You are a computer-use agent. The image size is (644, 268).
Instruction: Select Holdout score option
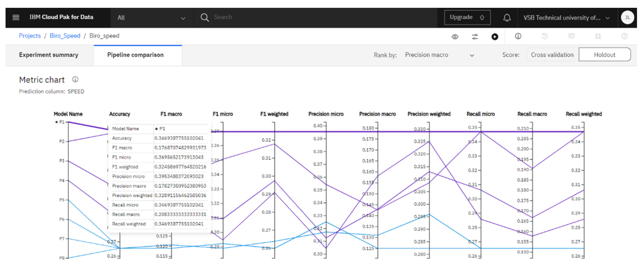(604, 55)
